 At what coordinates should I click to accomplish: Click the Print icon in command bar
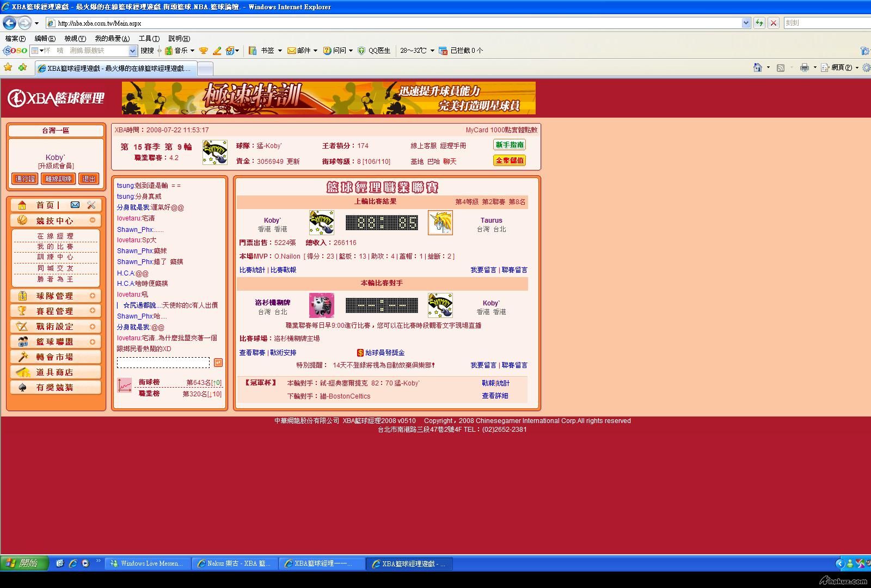tap(804, 68)
